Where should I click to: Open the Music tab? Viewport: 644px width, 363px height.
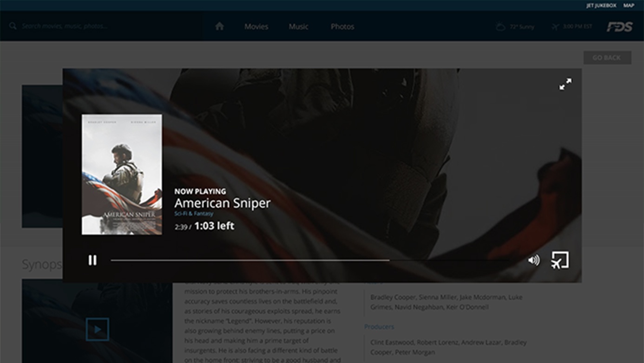(298, 26)
